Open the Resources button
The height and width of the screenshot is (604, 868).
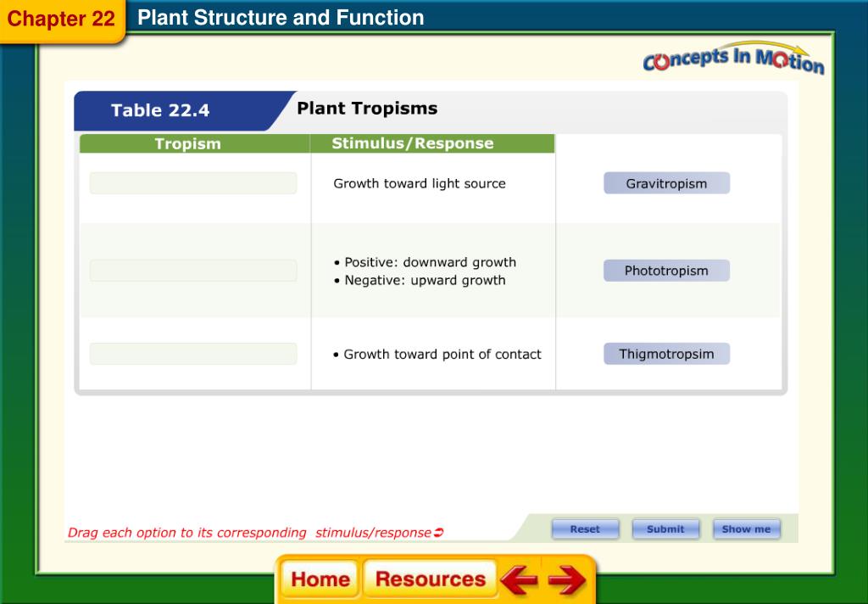pos(430,579)
